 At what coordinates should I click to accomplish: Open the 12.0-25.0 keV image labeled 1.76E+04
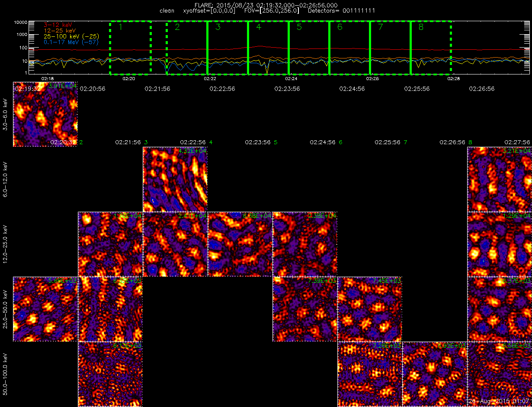point(110,244)
